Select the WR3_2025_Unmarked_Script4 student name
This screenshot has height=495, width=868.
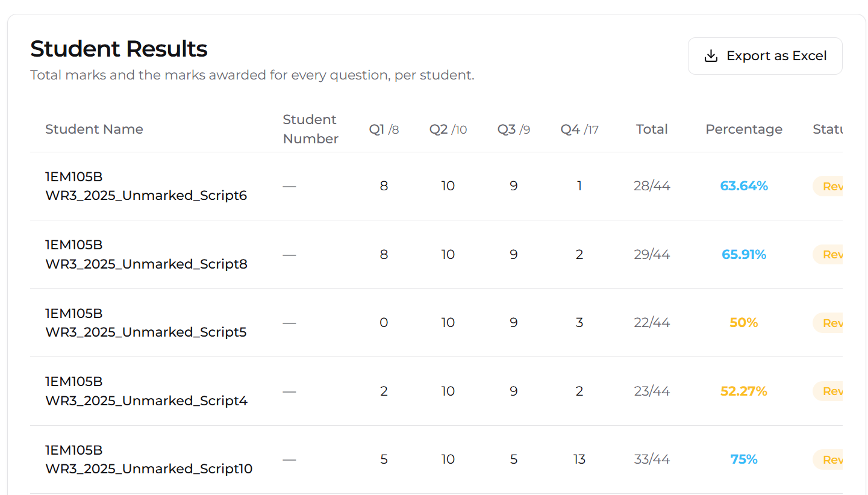point(146,391)
